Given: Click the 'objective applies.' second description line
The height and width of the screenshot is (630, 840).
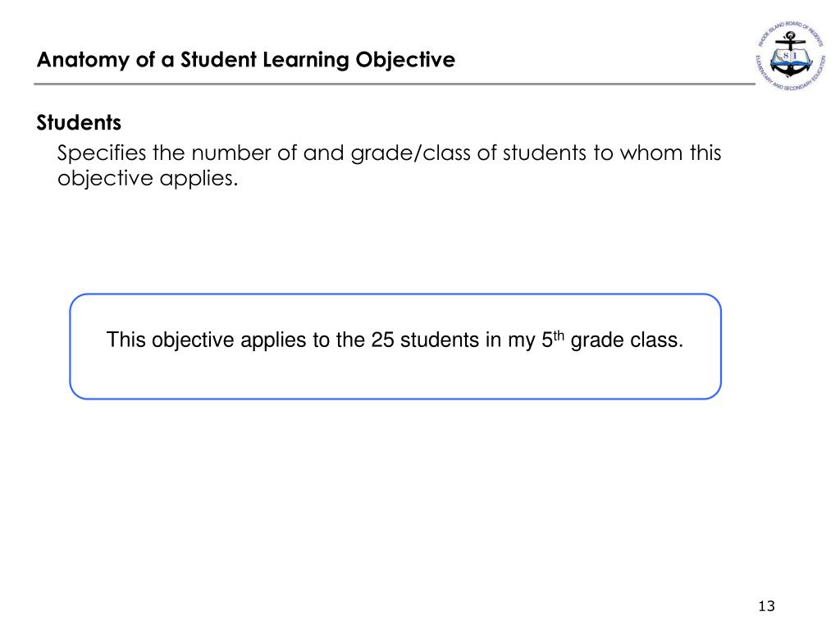Looking at the screenshot, I should [148, 178].
